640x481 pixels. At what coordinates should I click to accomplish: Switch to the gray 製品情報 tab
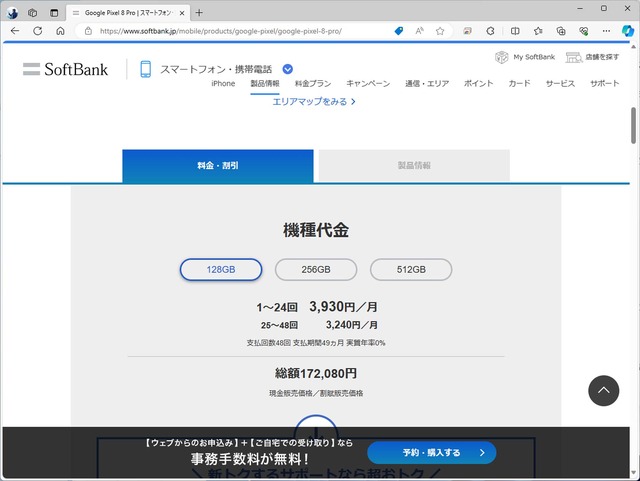click(x=414, y=165)
